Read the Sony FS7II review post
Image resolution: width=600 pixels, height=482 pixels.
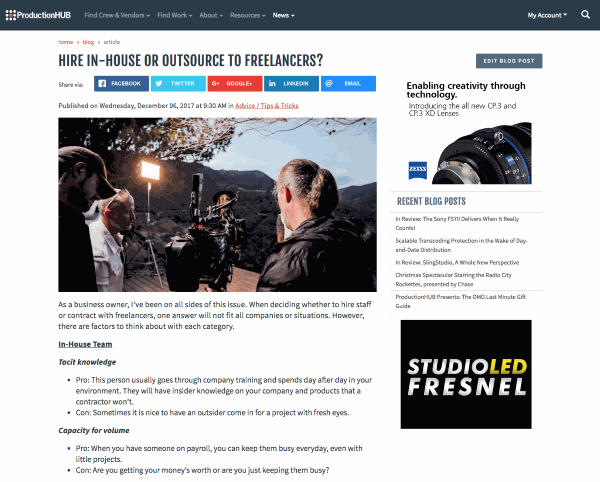coord(457,223)
